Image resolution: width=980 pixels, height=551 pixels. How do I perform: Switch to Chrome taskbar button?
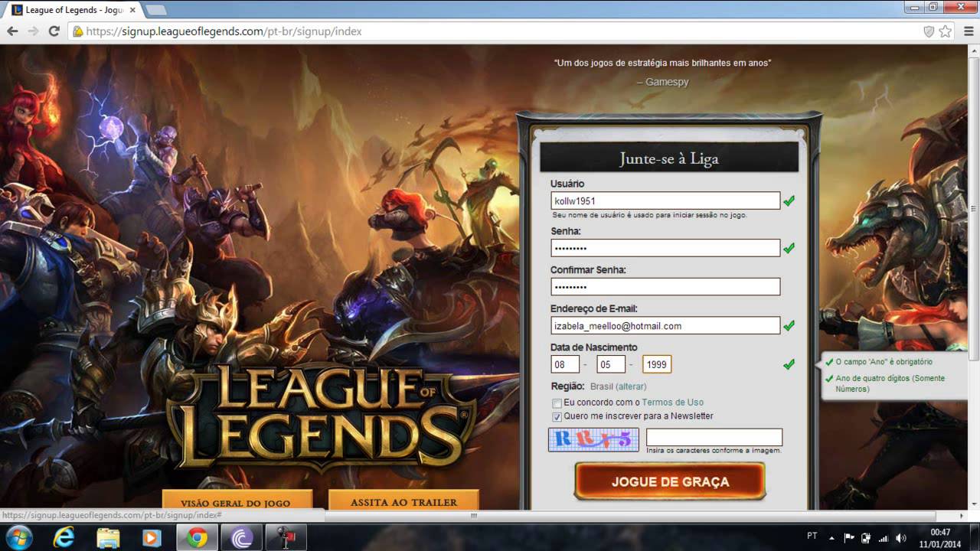click(197, 538)
